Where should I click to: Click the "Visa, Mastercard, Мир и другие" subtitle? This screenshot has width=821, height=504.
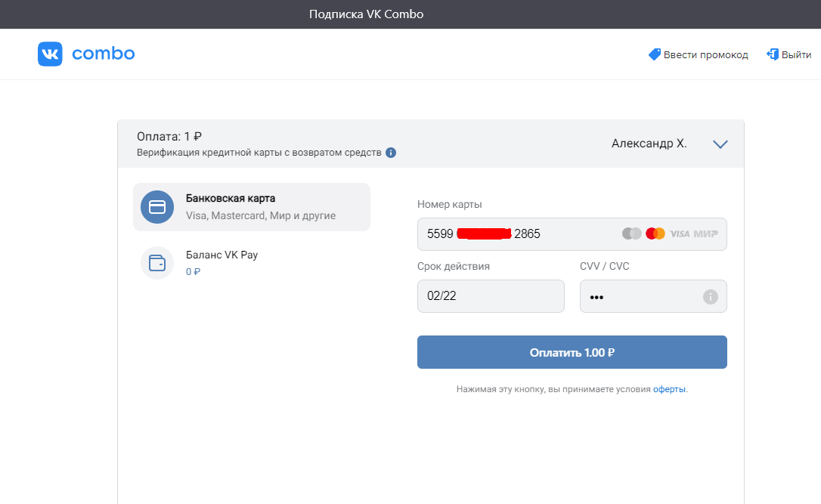pos(261,215)
